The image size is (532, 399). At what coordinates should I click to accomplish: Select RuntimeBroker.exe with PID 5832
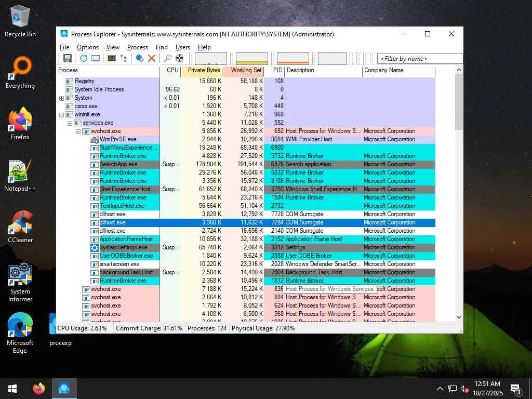click(246, 172)
